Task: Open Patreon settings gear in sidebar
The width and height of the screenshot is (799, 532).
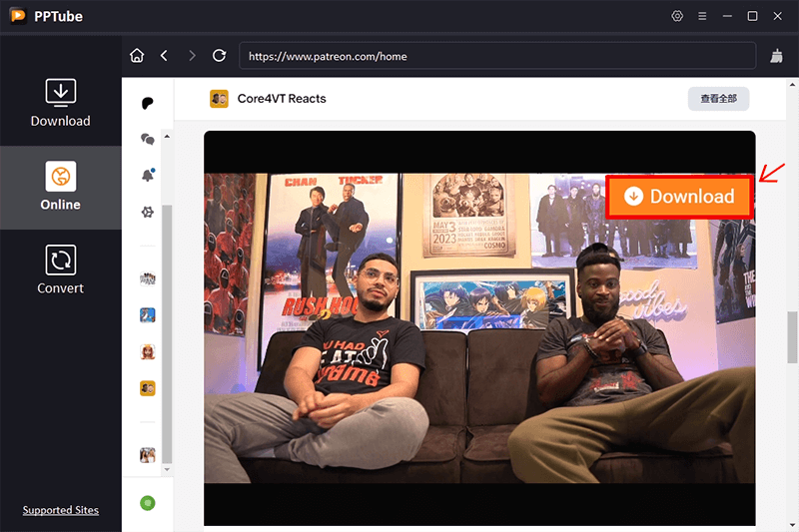Action: tap(148, 212)
